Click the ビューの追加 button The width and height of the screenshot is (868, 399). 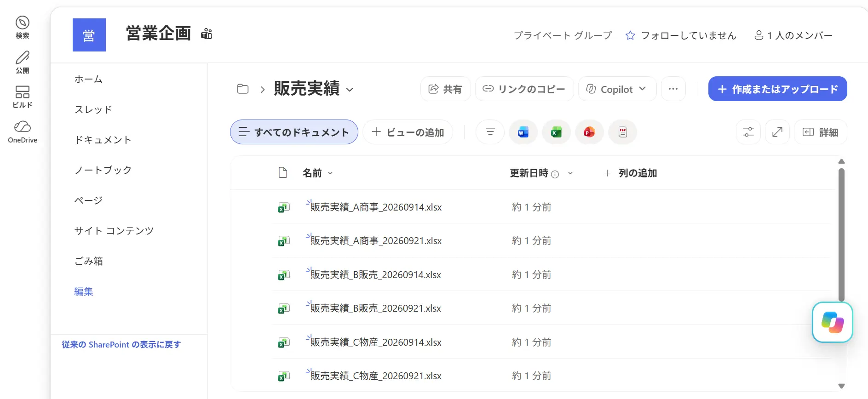click(x=408, y=132)
